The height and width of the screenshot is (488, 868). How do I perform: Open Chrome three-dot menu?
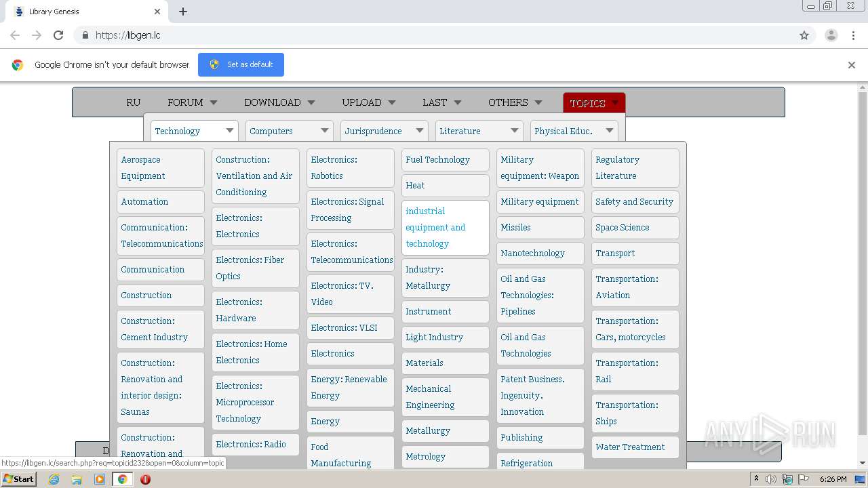click(x=854, y=35)
